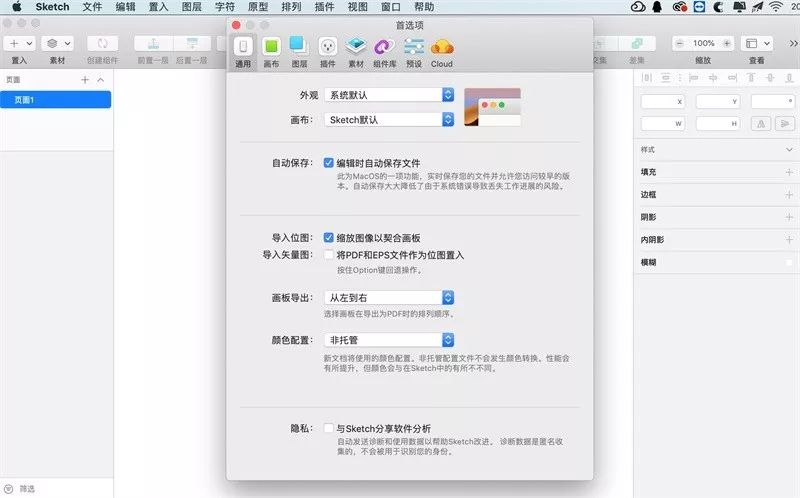Add a 内阴影 (Inner Shadow) with its plus

pos(789,239)
